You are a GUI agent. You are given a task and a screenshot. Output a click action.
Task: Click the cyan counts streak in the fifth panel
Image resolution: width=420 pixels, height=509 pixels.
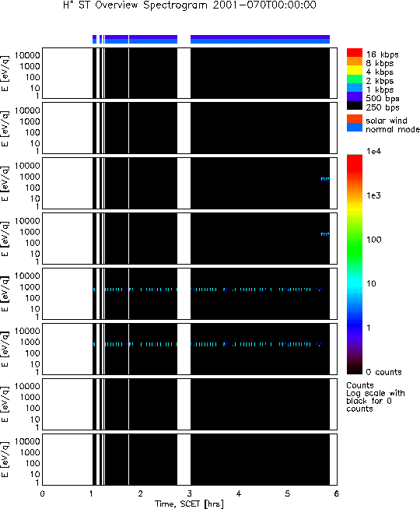[208, 290]
